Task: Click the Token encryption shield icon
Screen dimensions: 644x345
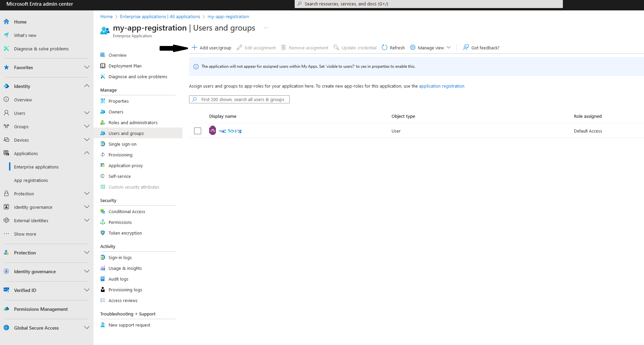Action: point(103,233)
